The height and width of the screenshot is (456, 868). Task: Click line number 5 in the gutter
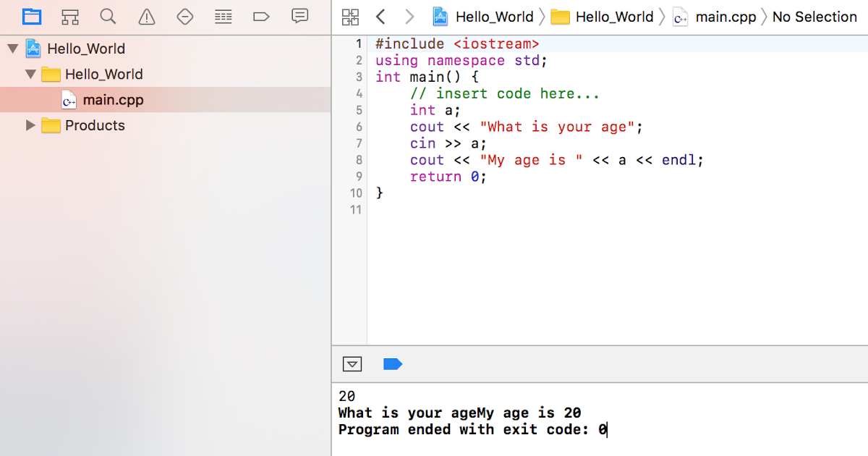pos(359,111)
